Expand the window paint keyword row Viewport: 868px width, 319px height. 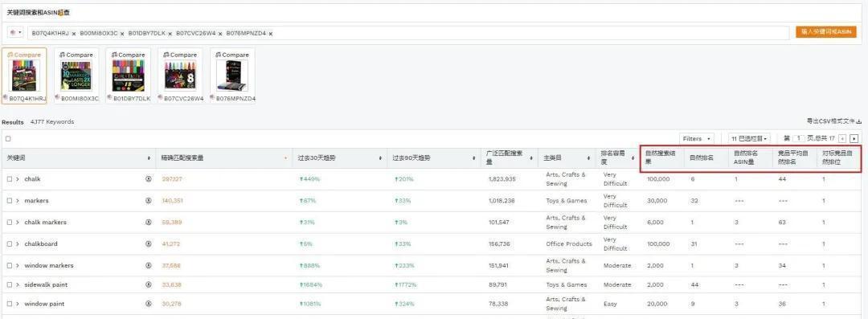point(18,304)
